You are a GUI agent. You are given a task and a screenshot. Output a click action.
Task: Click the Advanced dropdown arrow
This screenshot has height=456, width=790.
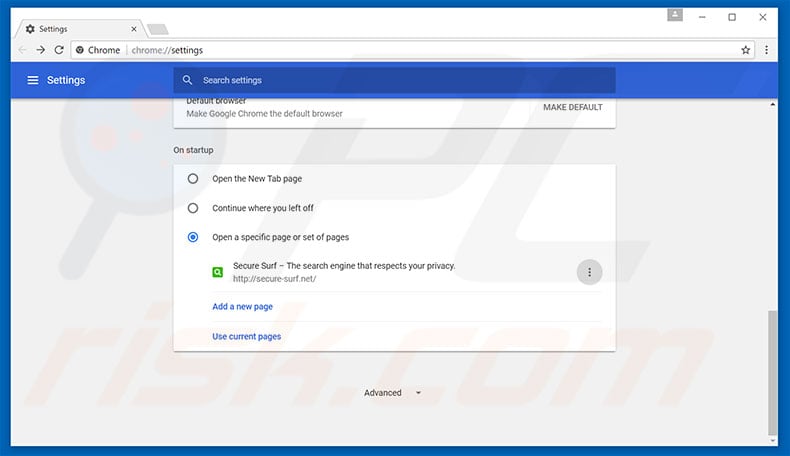click(x=418, y=393)
